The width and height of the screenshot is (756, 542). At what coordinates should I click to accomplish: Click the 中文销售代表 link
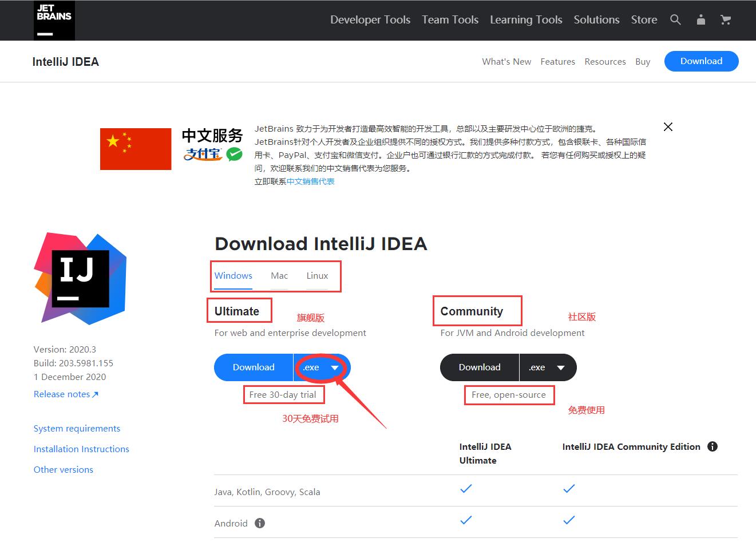[x=311, y=181]
